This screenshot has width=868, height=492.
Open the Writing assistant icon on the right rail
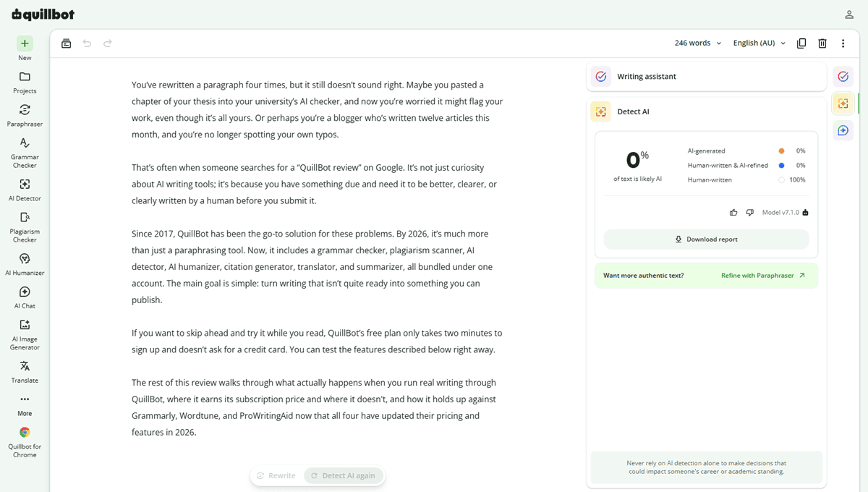(843, 77)
